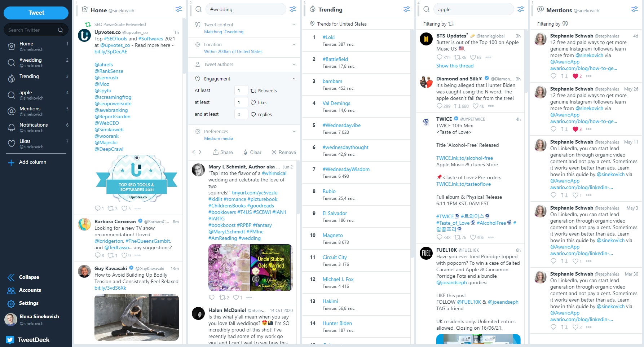644x347 pixels.
Task: Jump to apple column in sidebar
Action: (36, 95)
